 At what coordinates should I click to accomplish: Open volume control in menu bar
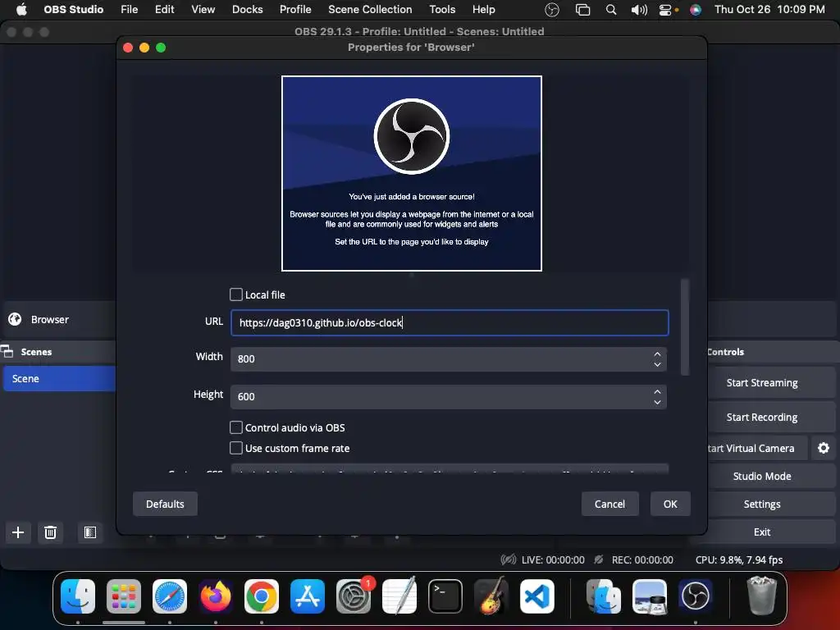tap(638, 9)
